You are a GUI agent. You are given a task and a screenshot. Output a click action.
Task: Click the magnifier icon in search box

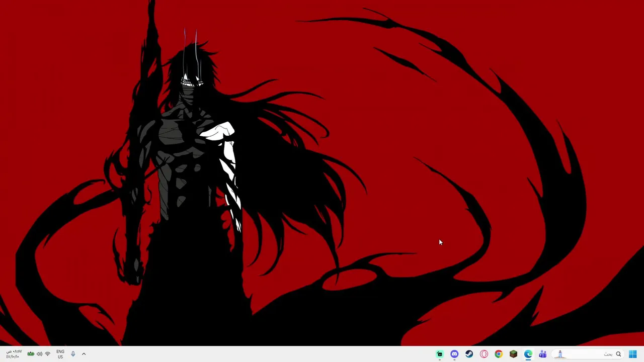[618, 354]
